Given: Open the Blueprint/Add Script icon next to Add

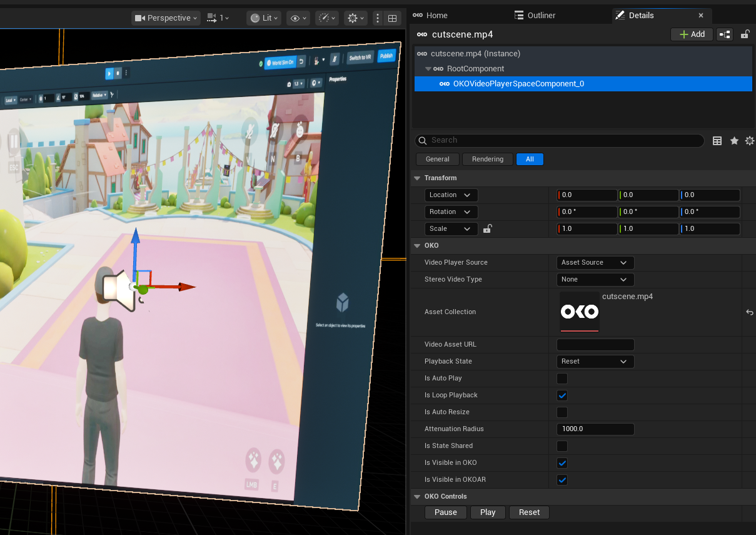Looking at the screenshot, I should point(724,34).
